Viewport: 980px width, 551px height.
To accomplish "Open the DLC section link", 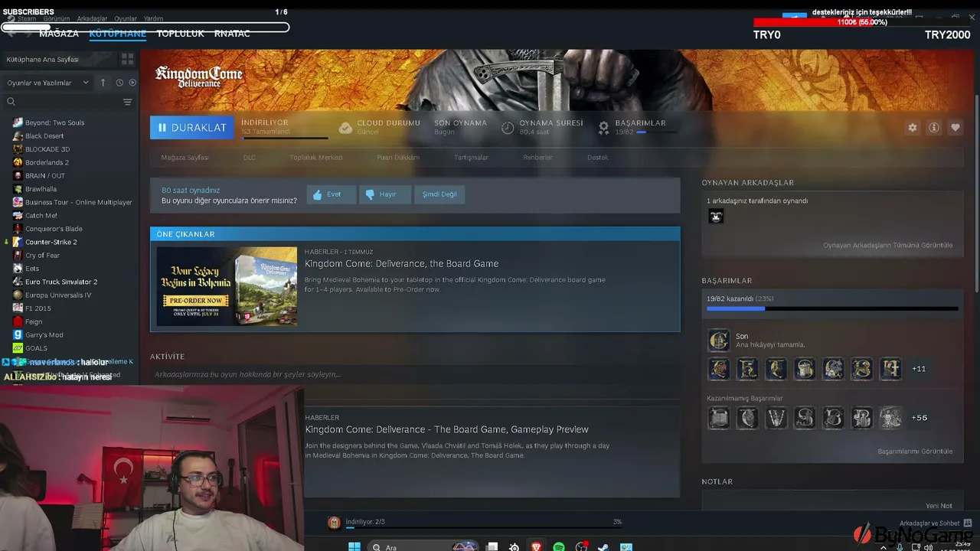I will coord(250,158).
